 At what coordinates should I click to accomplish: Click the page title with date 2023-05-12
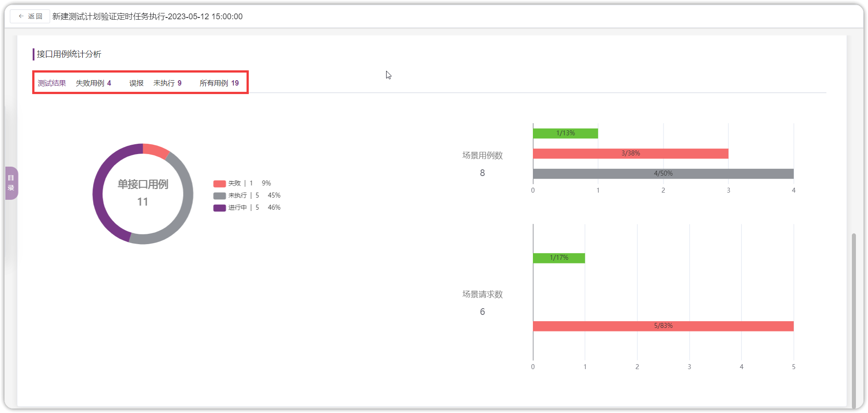tap(148, 17)
